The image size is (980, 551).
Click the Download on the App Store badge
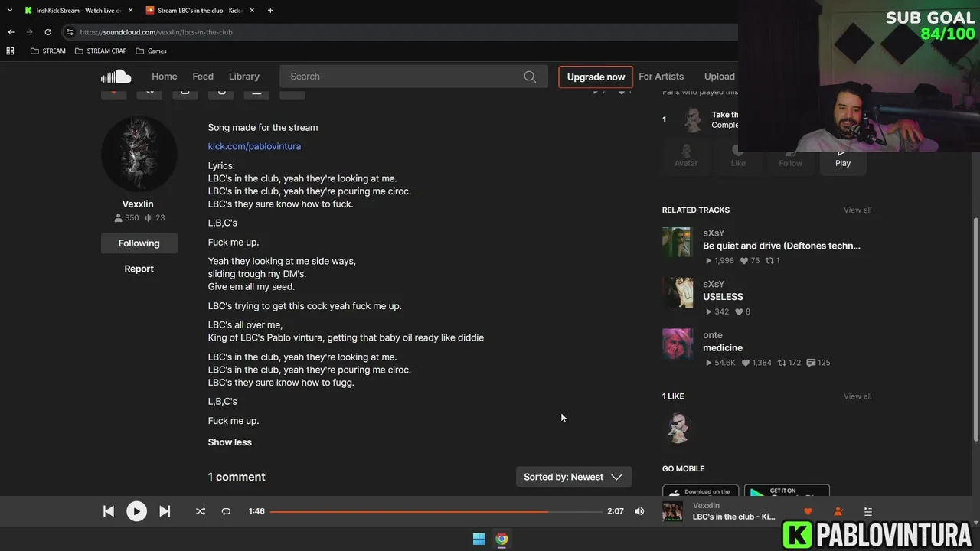coord(701,491)
